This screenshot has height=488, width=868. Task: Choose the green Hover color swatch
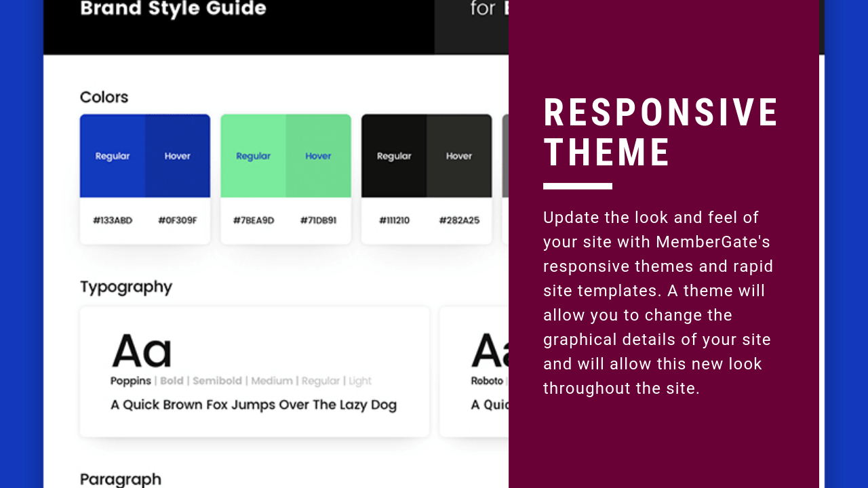click(318, 156)
